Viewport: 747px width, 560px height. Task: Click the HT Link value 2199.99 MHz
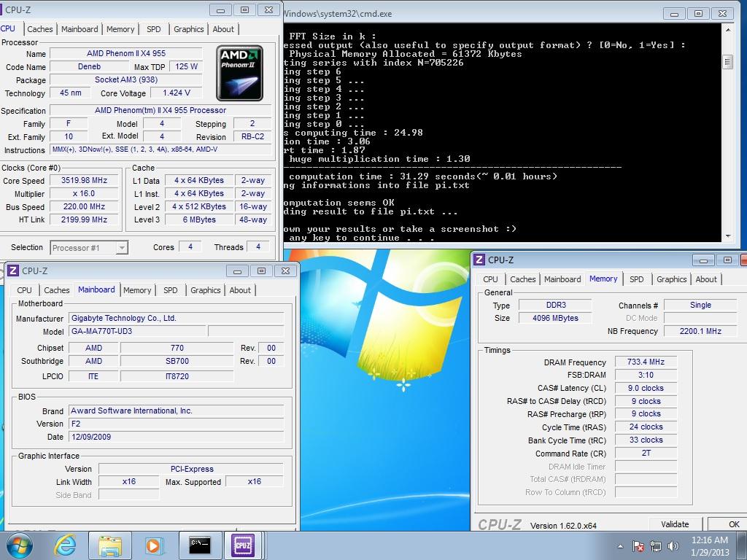click(85, 219)
